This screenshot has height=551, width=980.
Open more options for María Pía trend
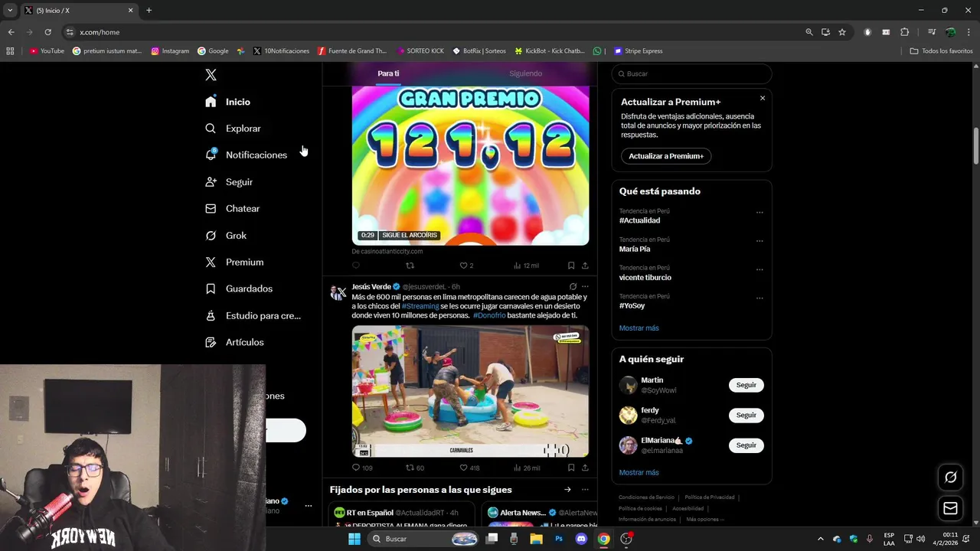[x=759, y=241]
